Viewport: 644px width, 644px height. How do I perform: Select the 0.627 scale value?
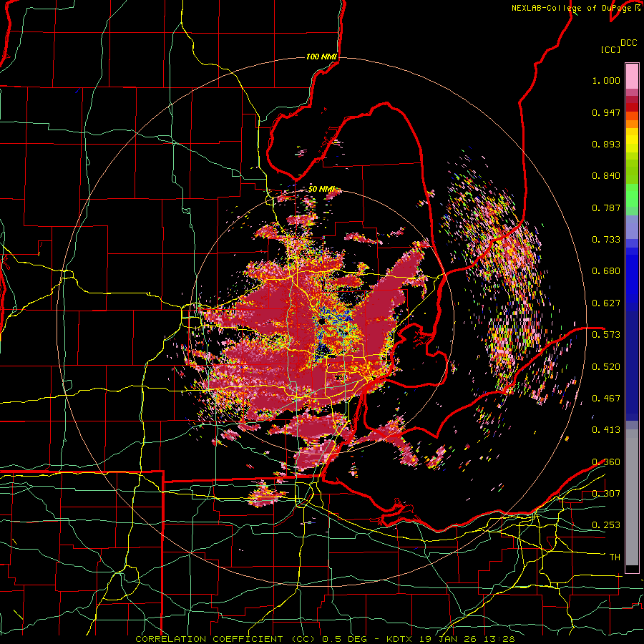(x=606, y=303)
